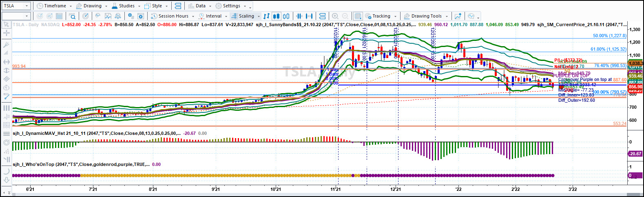Screen dimensions: 644x197
Task: Click the 993.94 orange price label
Action: (x=19, y=66)
